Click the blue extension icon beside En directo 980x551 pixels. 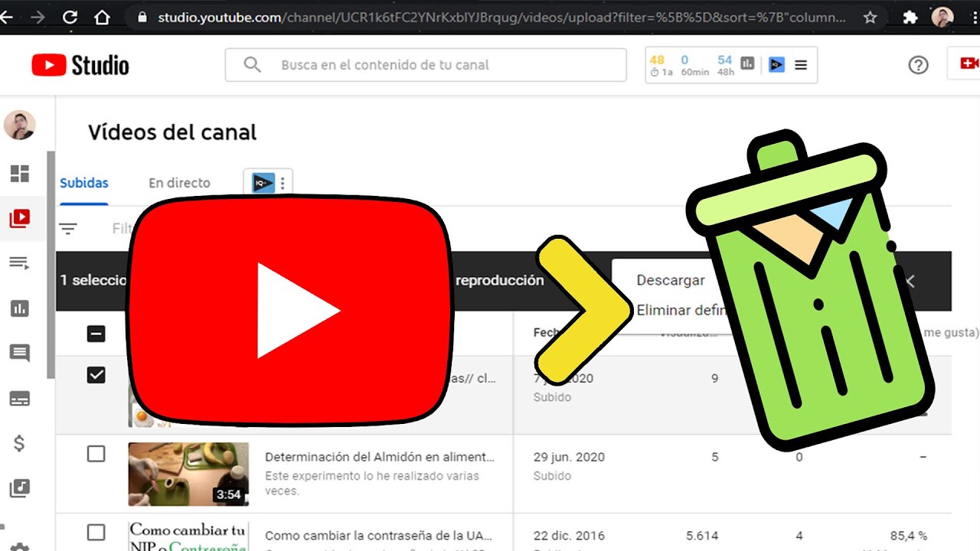click(x=263, y=183)
